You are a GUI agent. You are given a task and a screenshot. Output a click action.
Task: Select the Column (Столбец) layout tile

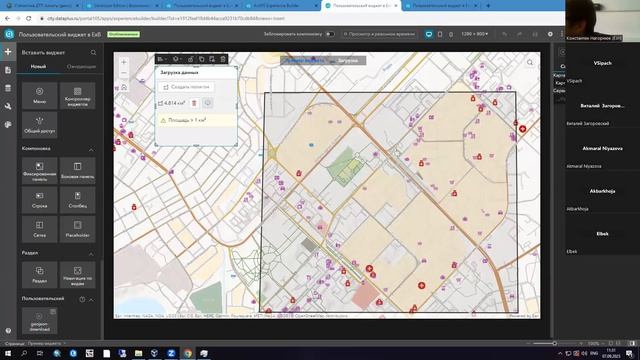pyautogui.click(x=78, y=200)
